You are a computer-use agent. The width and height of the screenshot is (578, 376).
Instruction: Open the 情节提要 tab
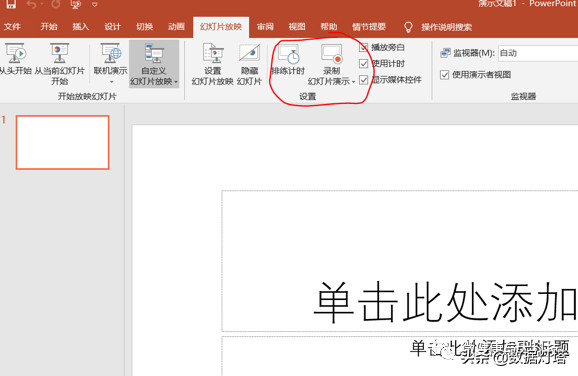(369, 27)
